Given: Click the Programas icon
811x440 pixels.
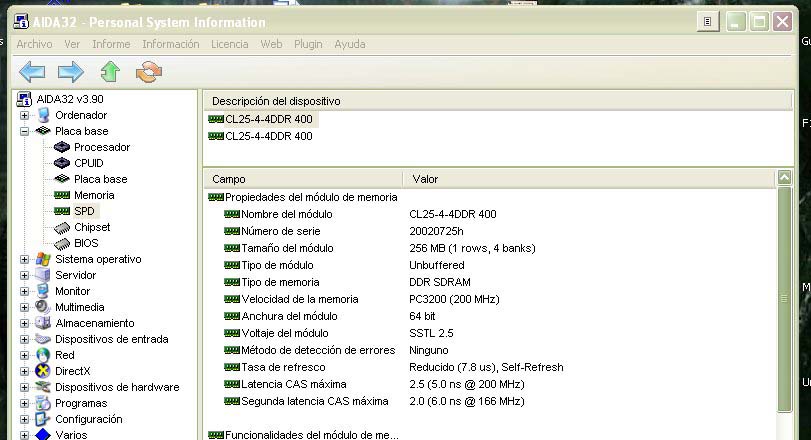Looking at the screenshot, I should [x=43, y=403].
